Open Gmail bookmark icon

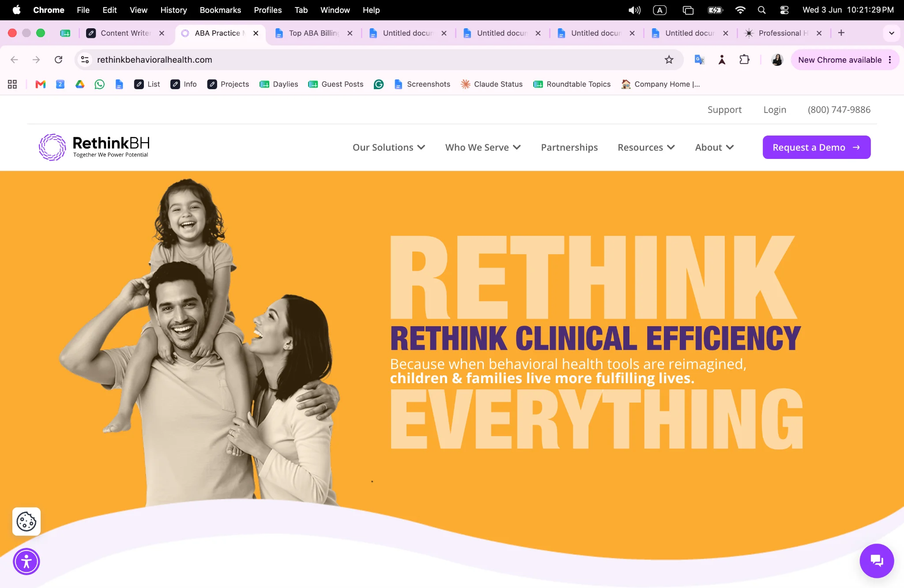coord(41,84)
